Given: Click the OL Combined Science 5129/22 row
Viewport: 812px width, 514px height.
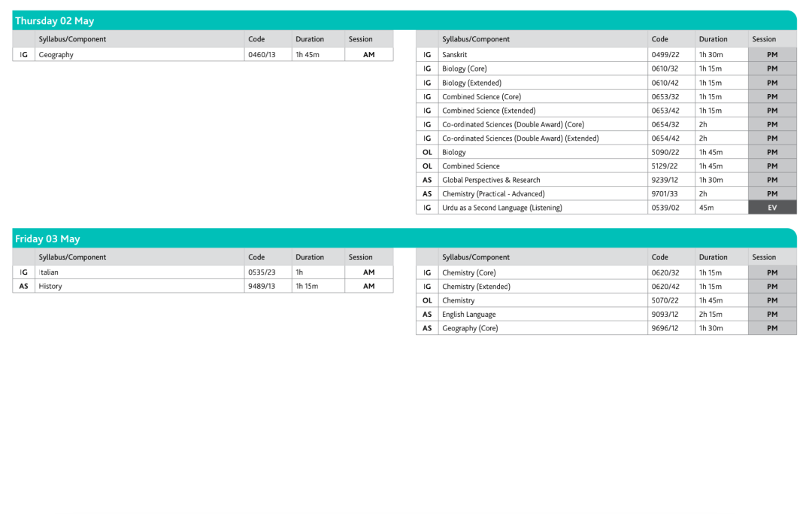Looking at the screenshot, I should click(607, 166).
